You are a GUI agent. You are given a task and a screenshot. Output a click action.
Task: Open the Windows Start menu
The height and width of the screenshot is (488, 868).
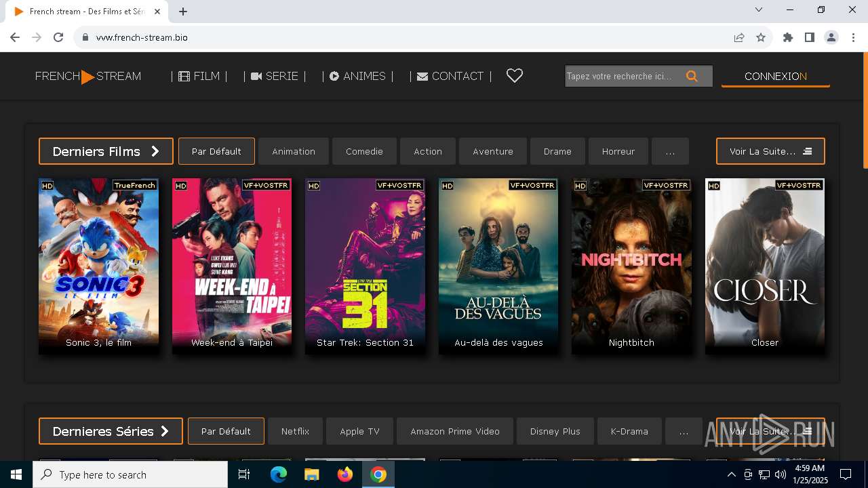click(16, 474)
